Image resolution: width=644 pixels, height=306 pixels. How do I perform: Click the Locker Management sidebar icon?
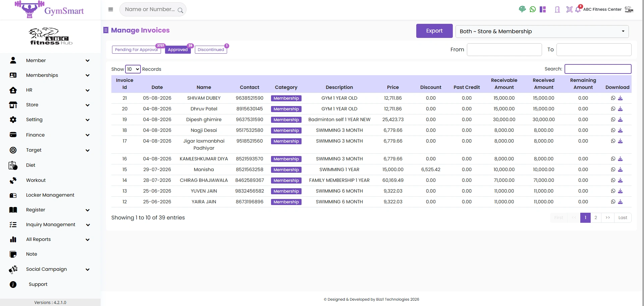13,195
